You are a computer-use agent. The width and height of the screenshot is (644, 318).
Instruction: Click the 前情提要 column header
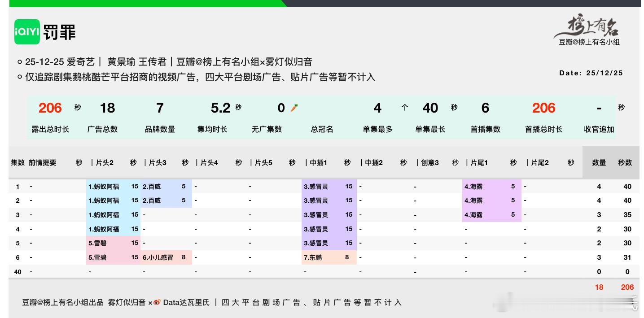[43, 163]
